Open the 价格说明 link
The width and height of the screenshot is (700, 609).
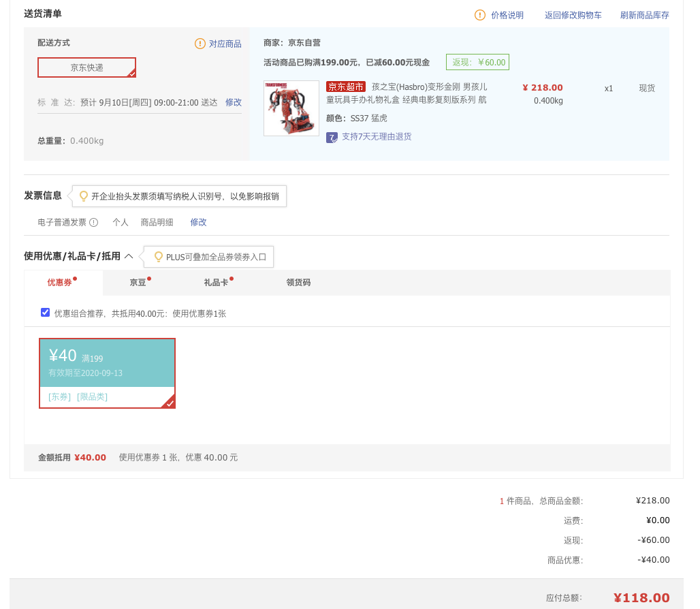coord(507,15)
